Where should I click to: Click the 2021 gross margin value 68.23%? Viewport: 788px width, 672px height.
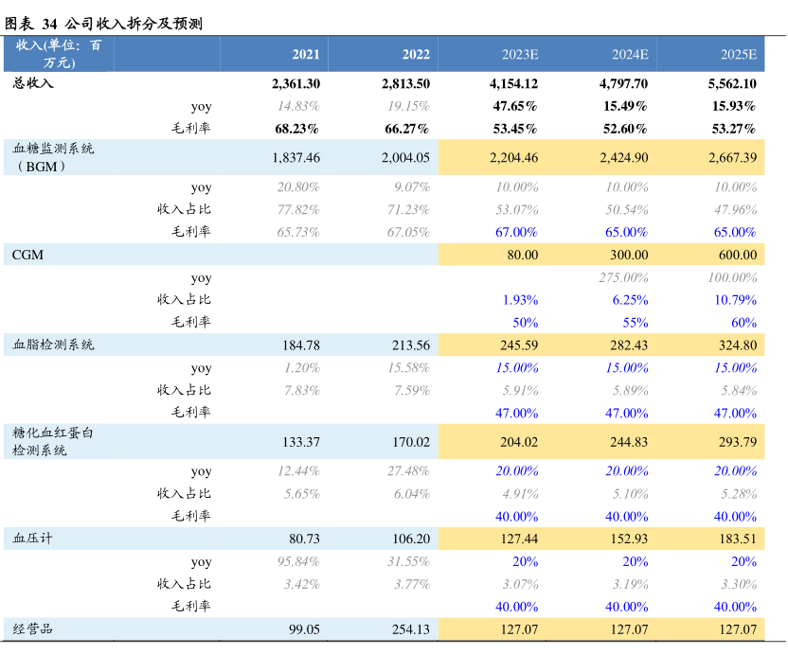click(x=296, y=129)
